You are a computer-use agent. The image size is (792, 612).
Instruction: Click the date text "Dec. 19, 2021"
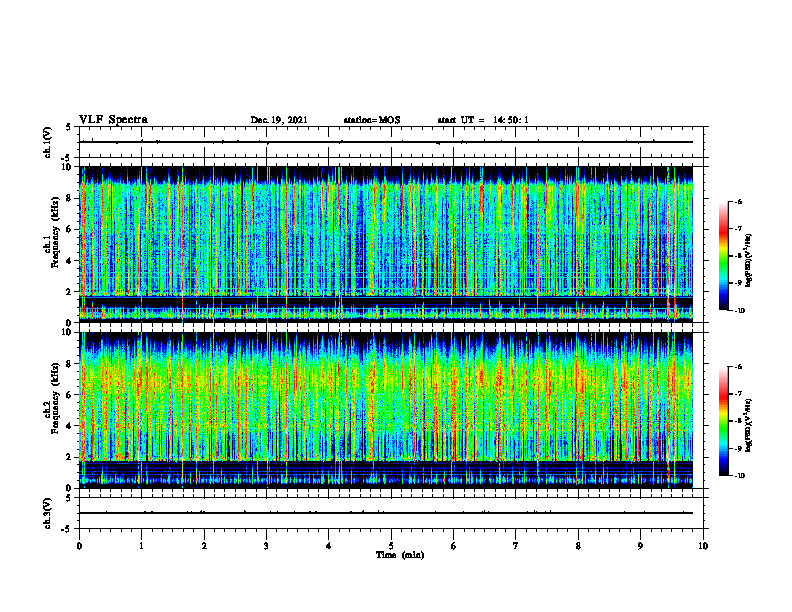(x=279, y=120)
